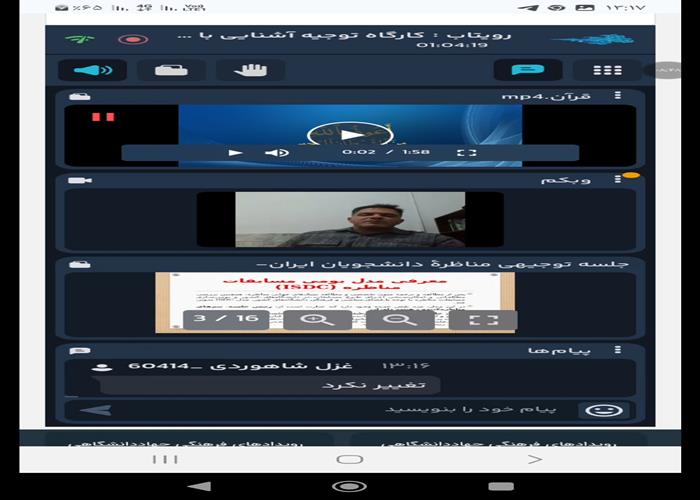Open options menu of وبکم panel
The height and width of the screenshot is (500, 700).
click(617, 179)
